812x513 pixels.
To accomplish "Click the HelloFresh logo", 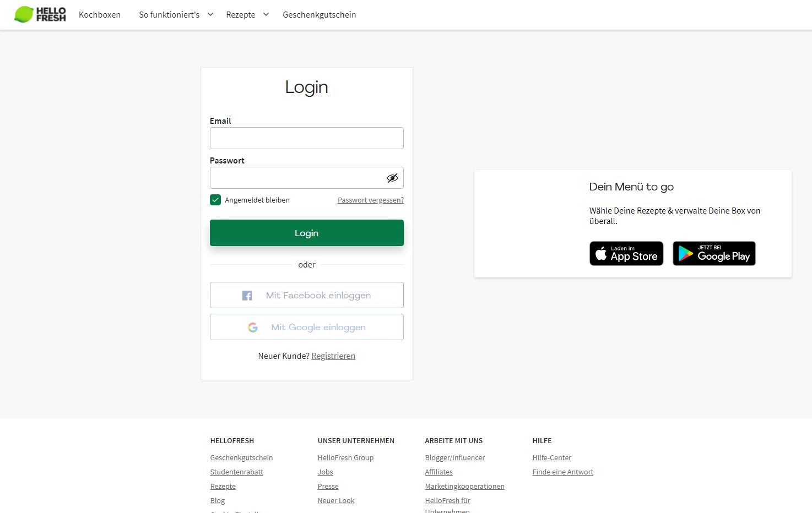I will pos(39,14).
